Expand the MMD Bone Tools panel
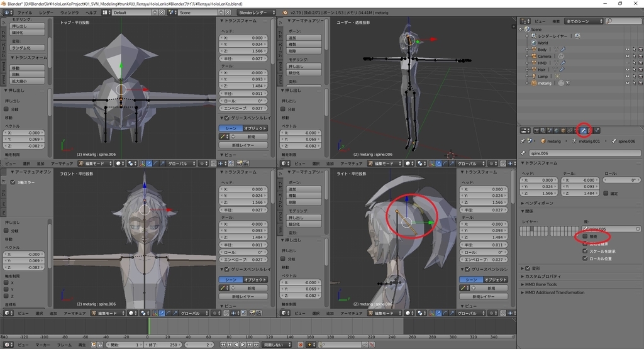 539,284
